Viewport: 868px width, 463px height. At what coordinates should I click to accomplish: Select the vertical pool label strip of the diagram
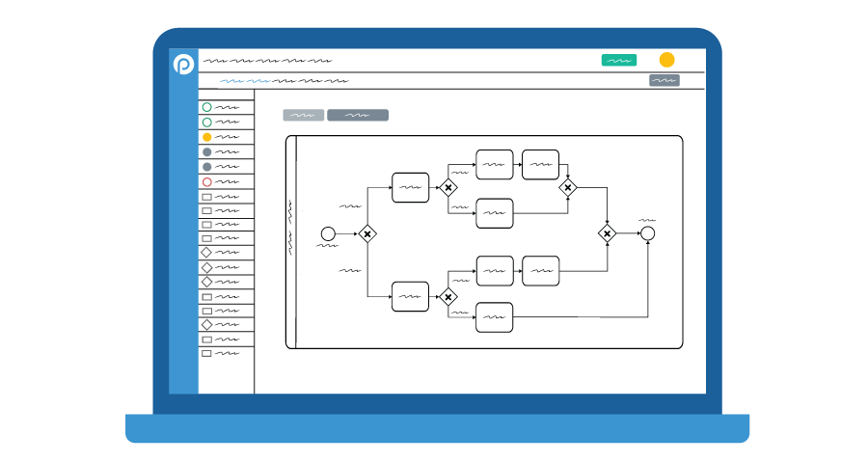291,242
